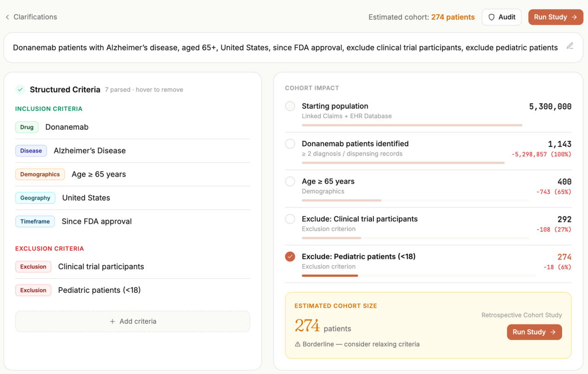The image size is (588, 374).
Task: Click the '-108 (27%)' reduction value
Action: click(554, 229)
